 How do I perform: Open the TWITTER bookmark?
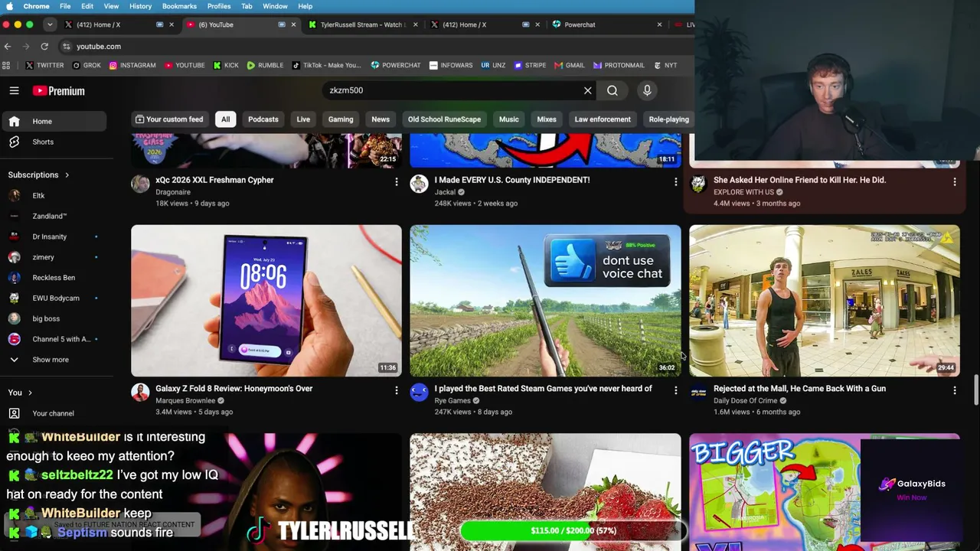coord(44,65)
